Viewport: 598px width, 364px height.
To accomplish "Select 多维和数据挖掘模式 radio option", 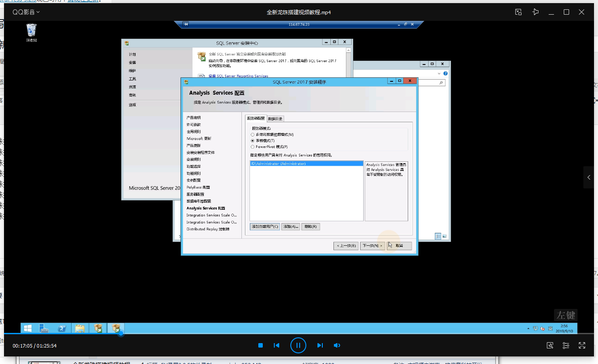I will pos(253,135).
